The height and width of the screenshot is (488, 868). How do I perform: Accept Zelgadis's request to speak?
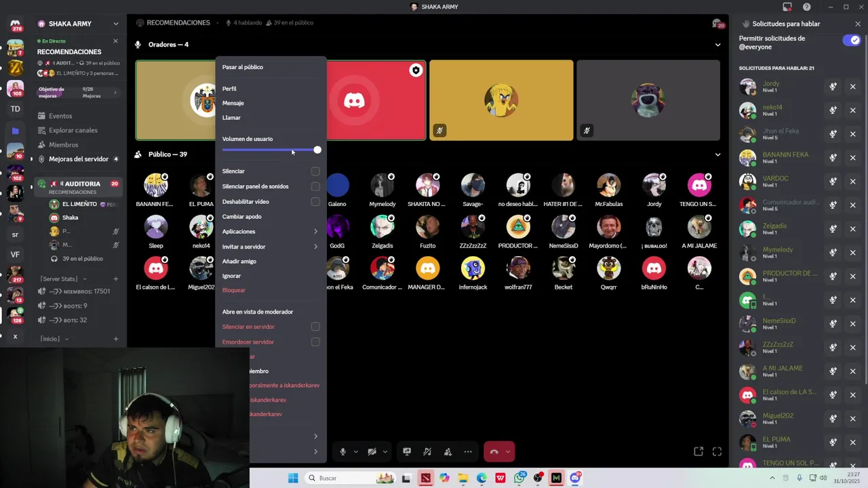(833, 229)
